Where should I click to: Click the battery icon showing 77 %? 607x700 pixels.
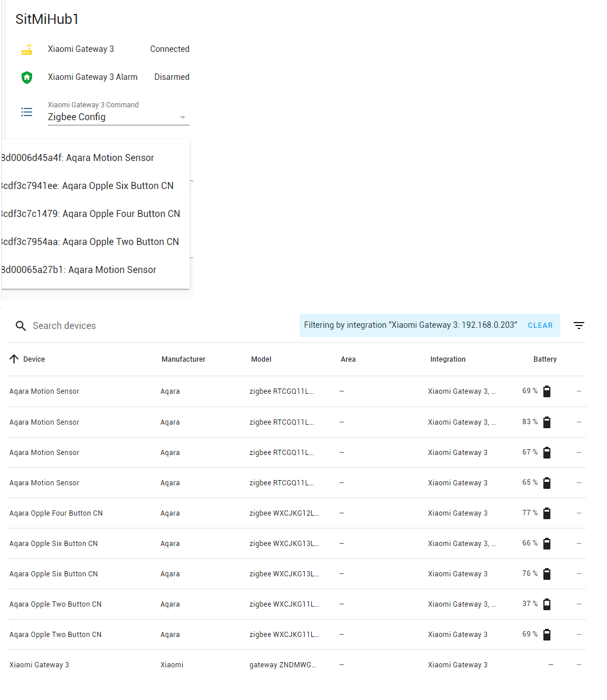pyautogui.click(x=547, y=513)
